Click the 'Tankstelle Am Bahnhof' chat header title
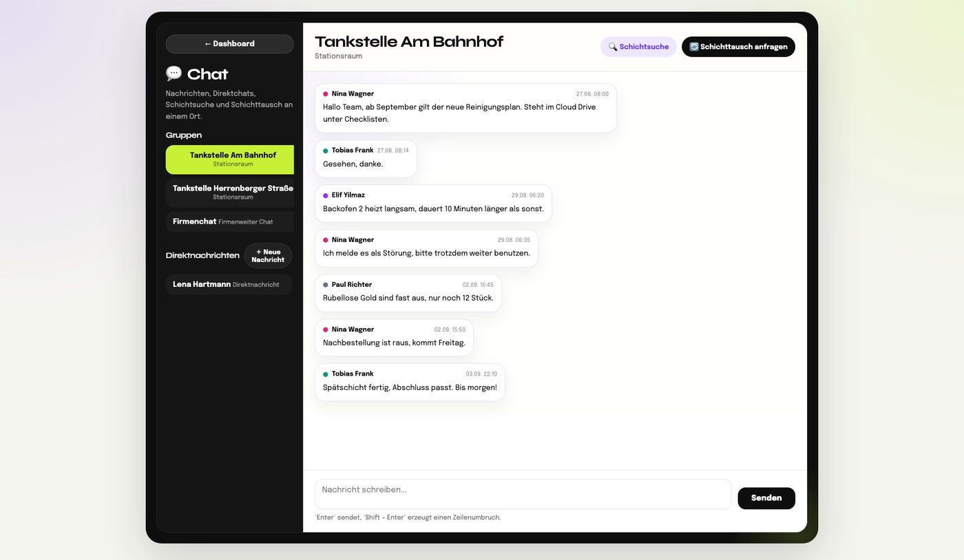 pos(409,41)
